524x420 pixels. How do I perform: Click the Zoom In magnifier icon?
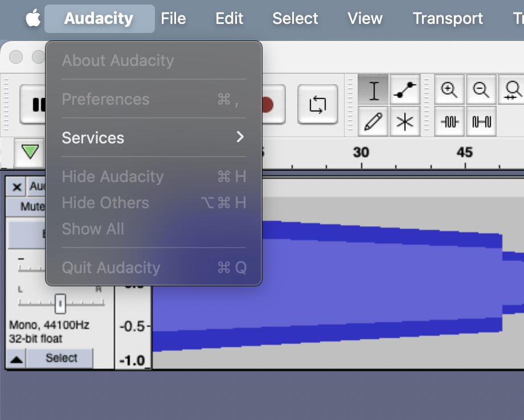[x=449, y=89]
